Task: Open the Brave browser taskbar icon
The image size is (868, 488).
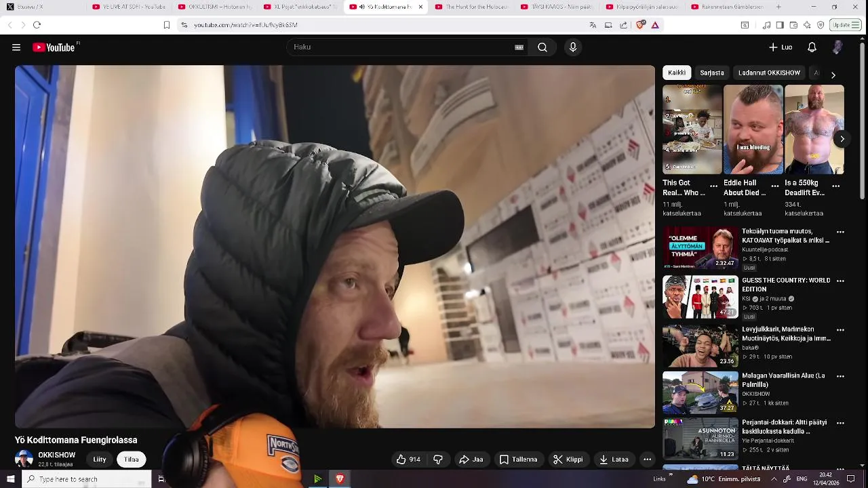Action: point(340,479)
